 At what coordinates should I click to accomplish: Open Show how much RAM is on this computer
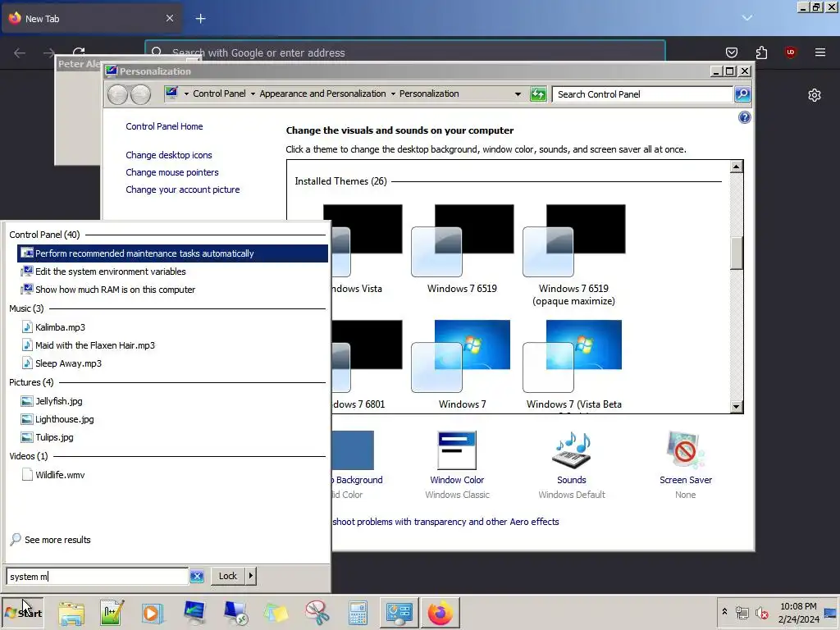172,290
